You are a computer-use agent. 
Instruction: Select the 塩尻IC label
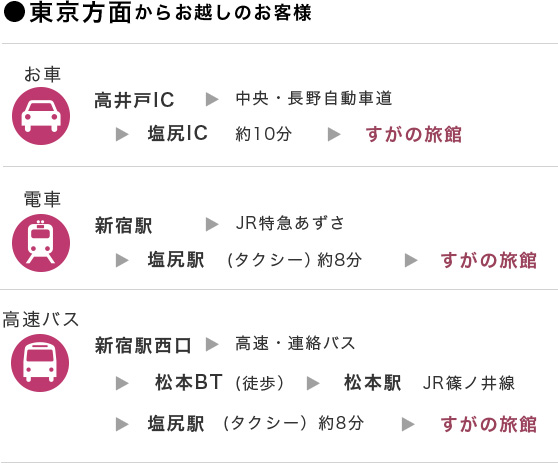pyautogui.click(x=178, y=133)
